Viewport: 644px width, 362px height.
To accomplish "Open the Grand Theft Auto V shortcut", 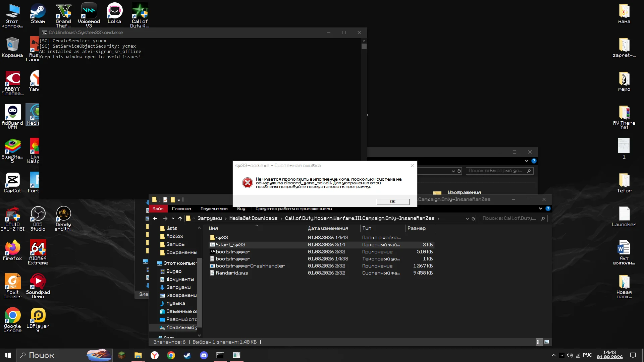I will [63, 15].
